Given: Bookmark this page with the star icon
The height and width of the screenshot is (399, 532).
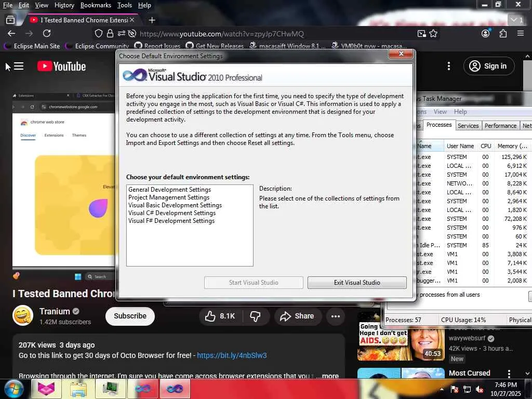Looking at the screenshot, I should (433, 33).
